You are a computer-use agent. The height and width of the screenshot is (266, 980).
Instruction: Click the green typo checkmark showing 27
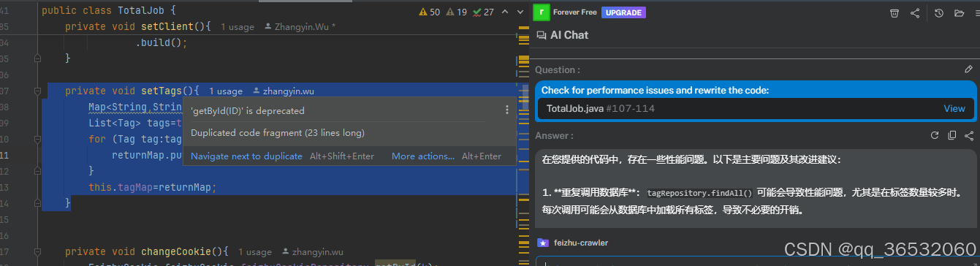[x=477, y=12]
